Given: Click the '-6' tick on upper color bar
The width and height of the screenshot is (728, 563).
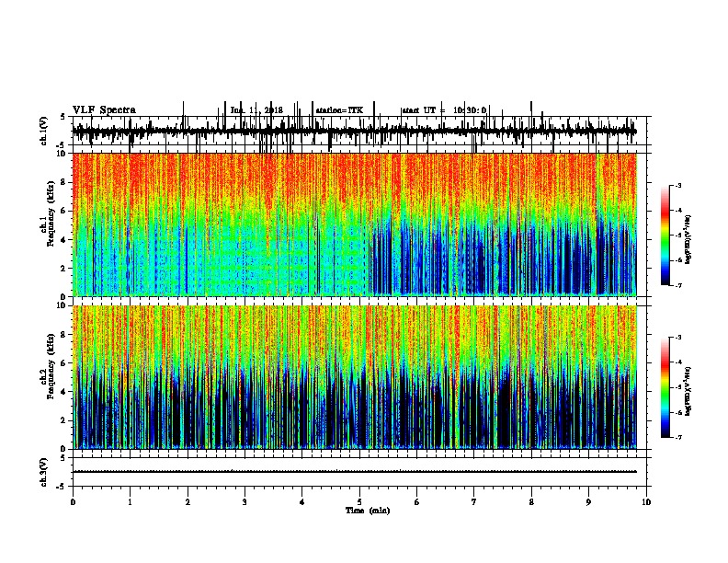Looking at the screenshot, I should (x=677, y=260).
